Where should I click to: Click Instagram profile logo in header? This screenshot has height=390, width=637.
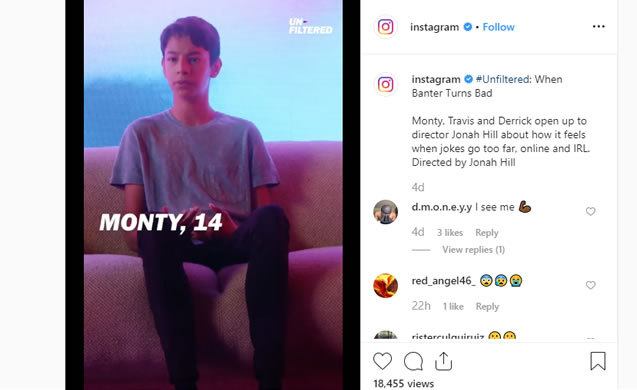(386, 27)
